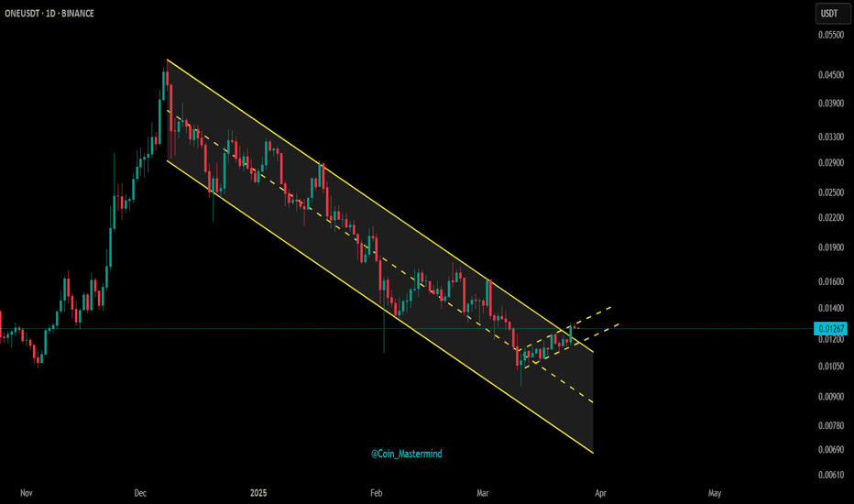Click the Dec label on time axis
Viewport: 854px width, 504px height.
[x=140, y=493]
